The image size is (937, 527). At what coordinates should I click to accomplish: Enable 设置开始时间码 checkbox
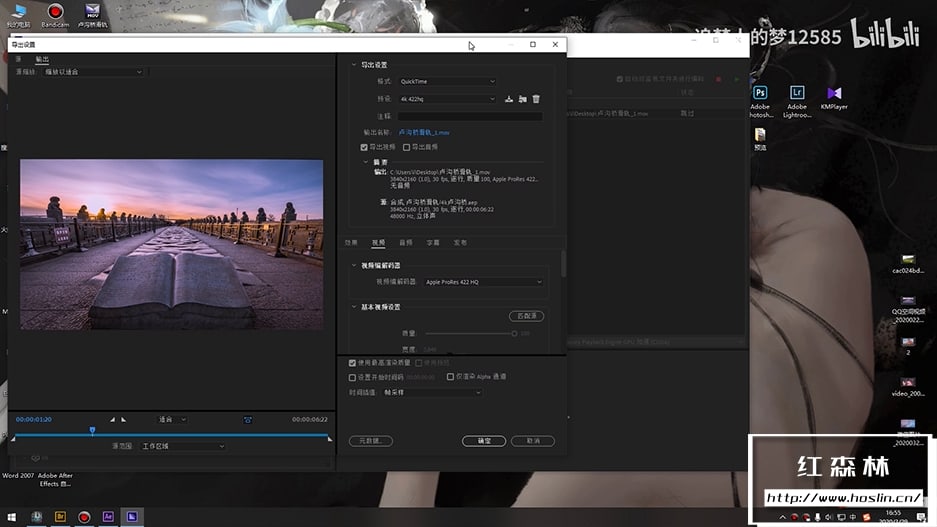352,378
